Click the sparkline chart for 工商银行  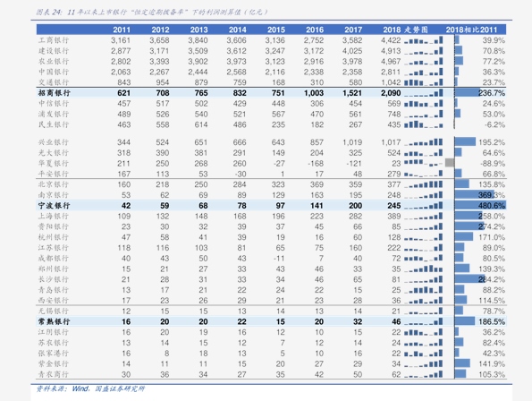click(x=424, y=40)
